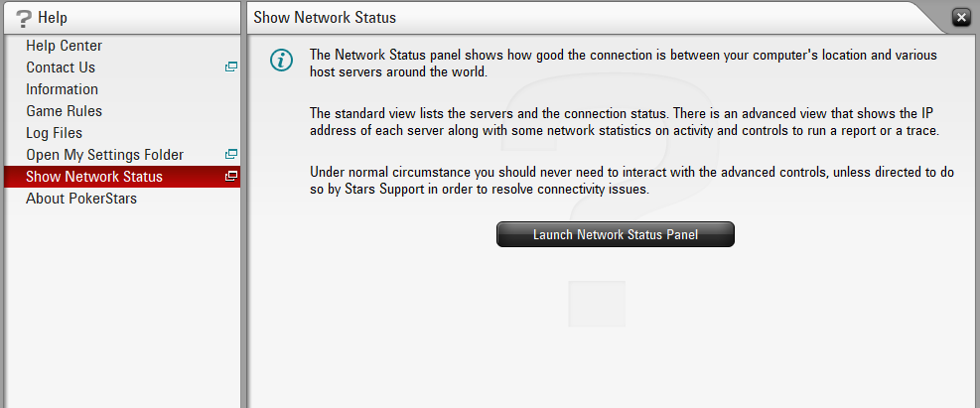Screen dimensions: 980x408
Task: Click paragraph starting 'Under normal circumstance'
Action: (631, 181)
